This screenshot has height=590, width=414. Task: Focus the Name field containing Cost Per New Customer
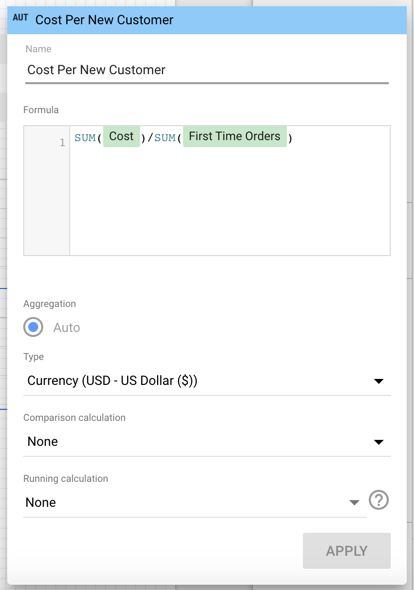click(x=207, y=70)
